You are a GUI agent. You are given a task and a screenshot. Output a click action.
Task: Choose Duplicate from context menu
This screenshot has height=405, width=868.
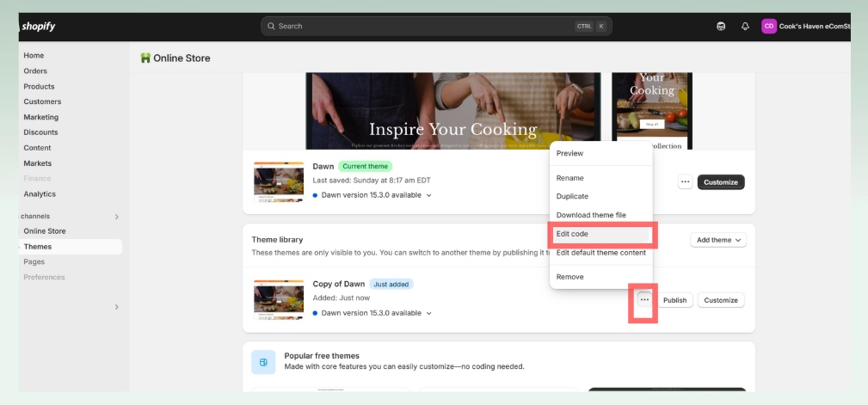point(601,196)
